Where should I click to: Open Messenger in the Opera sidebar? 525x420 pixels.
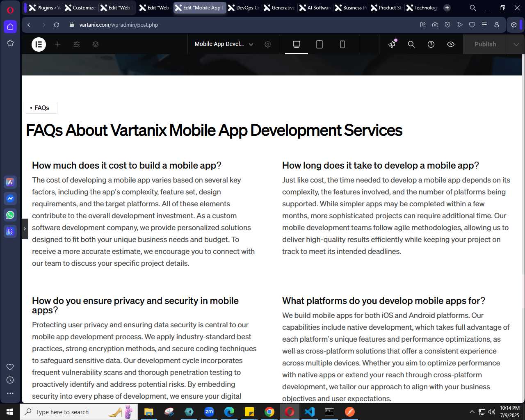10,199
